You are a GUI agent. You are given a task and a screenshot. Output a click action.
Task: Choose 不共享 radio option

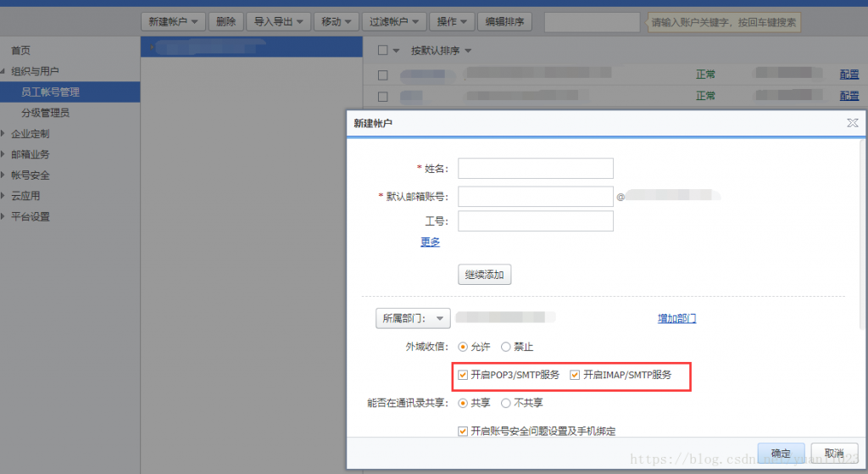(506, 403)
